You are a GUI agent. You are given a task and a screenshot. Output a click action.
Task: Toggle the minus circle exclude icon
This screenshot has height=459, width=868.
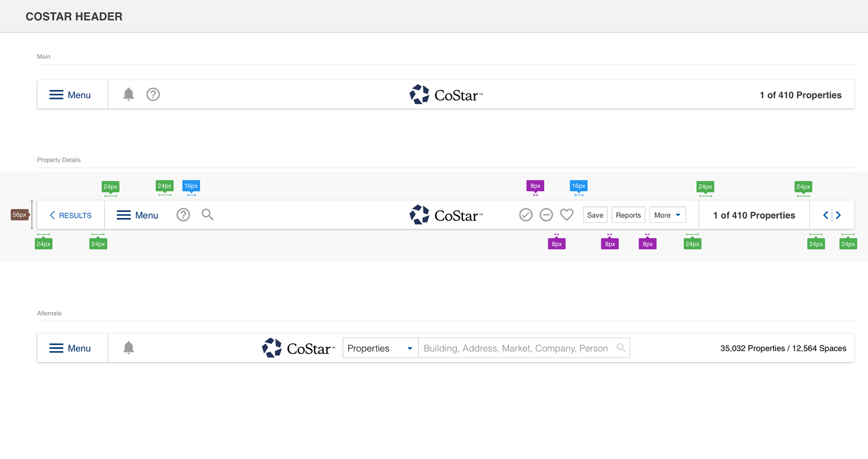coord(546,215)
